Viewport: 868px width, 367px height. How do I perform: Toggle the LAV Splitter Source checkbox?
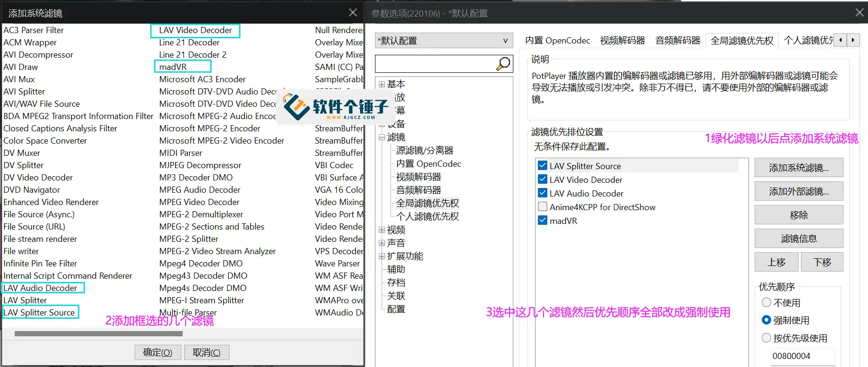[x=543, y=166]
